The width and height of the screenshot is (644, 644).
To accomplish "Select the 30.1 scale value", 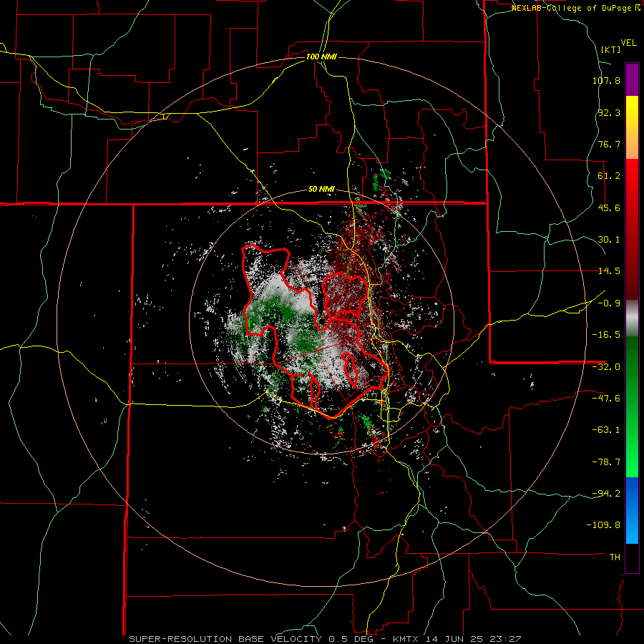I will tap(609, 240).
